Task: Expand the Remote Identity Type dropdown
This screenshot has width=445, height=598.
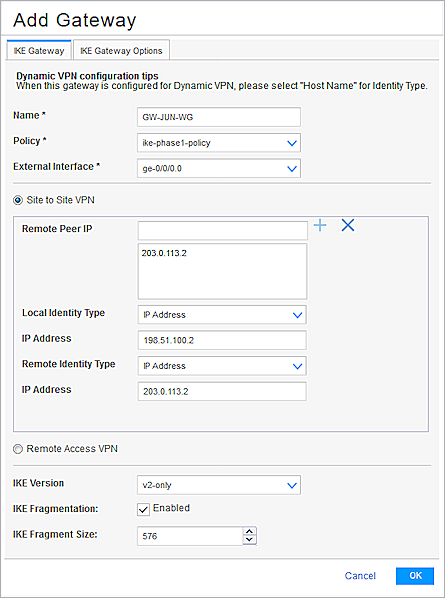Action: coord(222,366)
